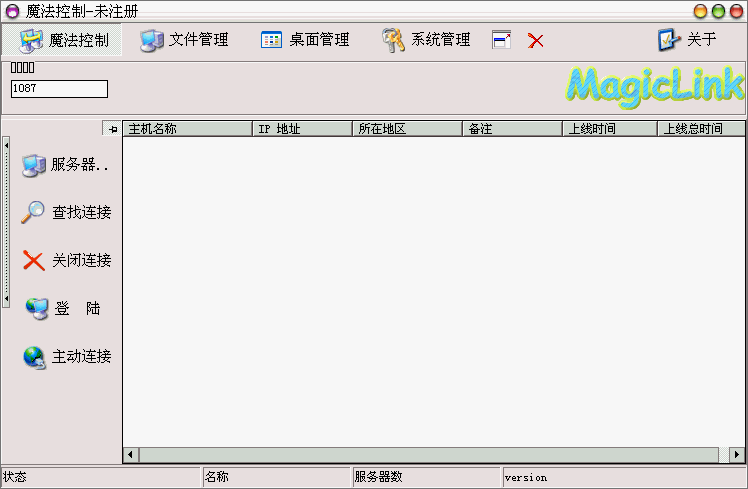Open the 系统管理 system management tool
The image size is (748, 489).
426,40
